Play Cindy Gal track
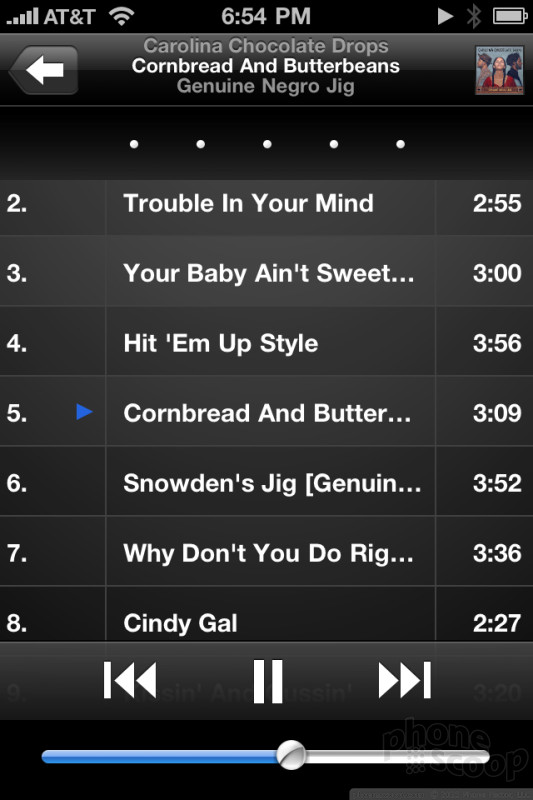This screenshot has height=800, width=533. pos(266,615)
